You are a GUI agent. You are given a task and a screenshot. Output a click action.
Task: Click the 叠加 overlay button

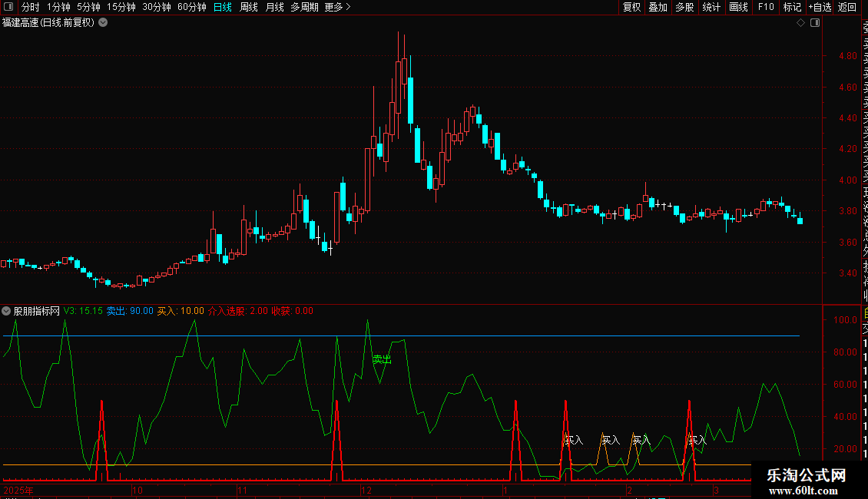(x=658, y=7)
